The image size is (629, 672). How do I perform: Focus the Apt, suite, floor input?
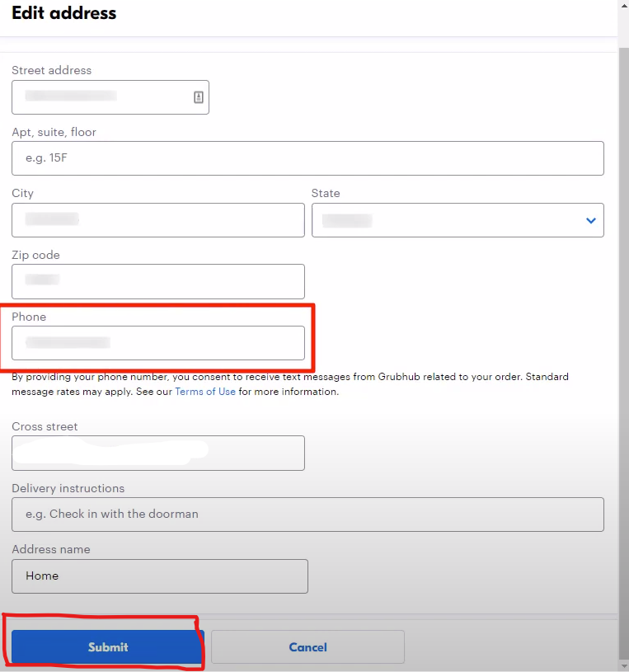tap(307, 158)
